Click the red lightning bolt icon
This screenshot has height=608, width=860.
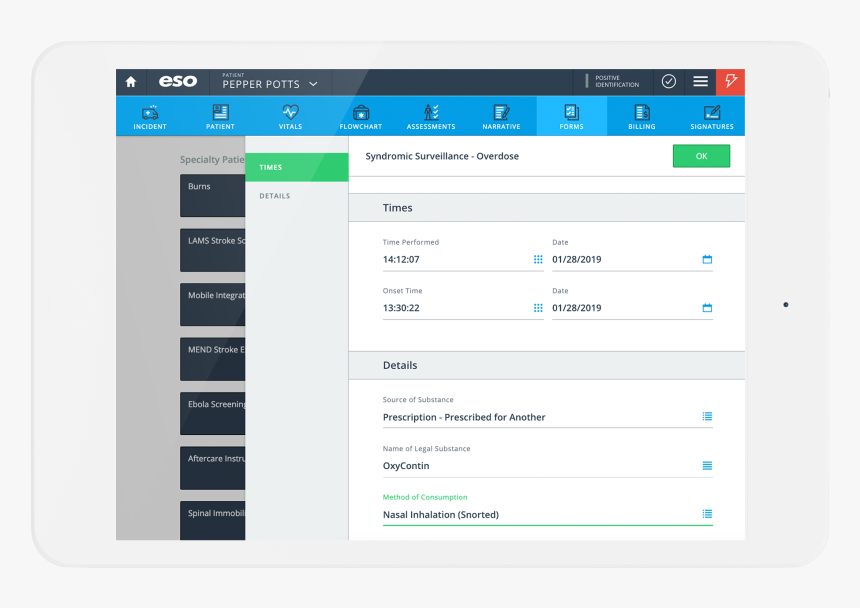click(731, 82)
